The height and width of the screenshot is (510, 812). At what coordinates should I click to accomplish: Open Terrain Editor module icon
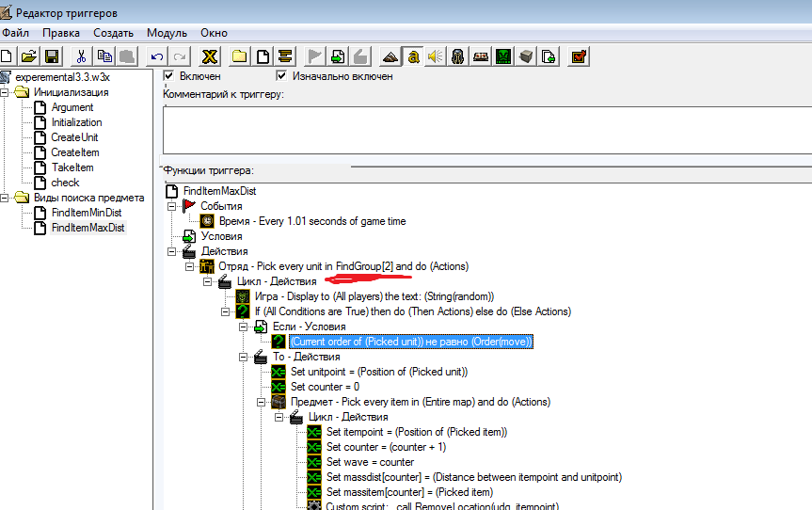click(x=390, y=56)
